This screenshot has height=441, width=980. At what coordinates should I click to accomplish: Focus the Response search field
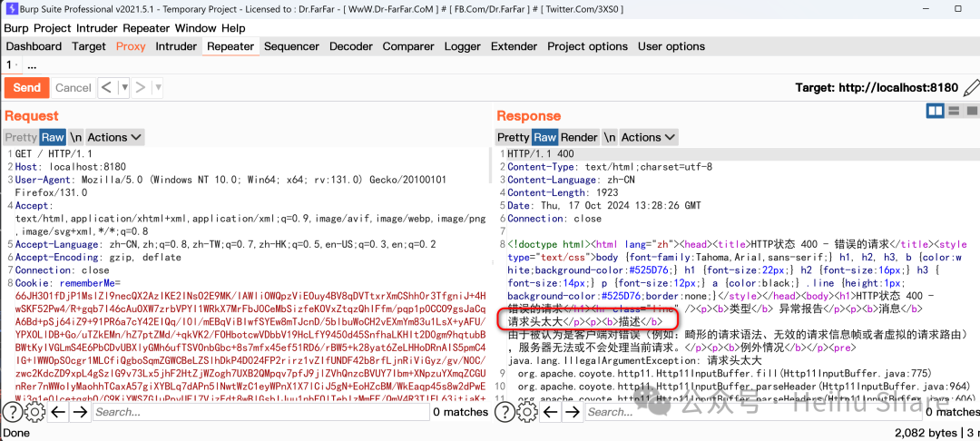click(753, 412)
